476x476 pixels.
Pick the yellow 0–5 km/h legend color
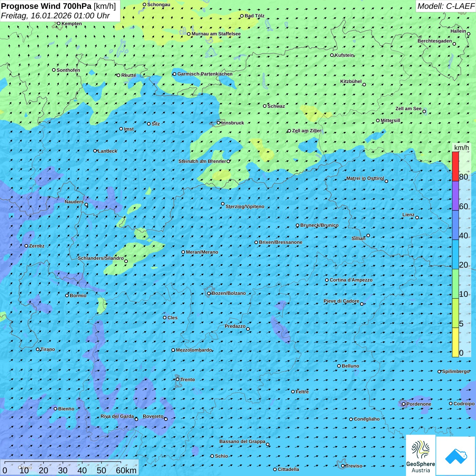455,342
